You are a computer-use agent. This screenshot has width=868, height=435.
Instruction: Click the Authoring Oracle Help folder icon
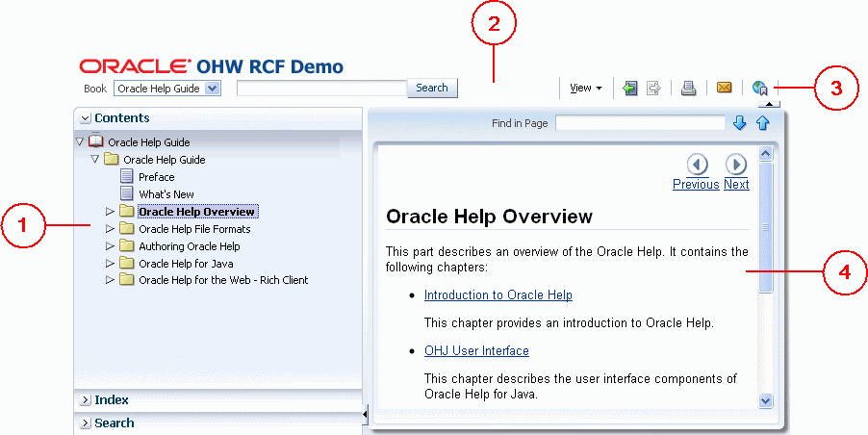click(x=127, y=245)
